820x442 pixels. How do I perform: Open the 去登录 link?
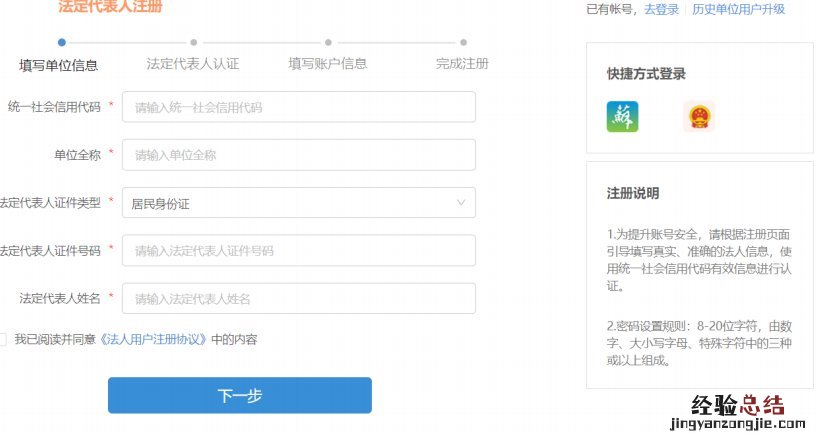click(x=659, y=9)
